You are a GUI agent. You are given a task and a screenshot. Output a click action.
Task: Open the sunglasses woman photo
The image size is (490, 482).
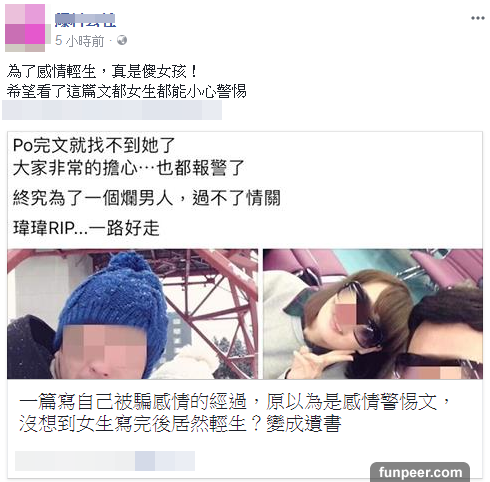(373, 314)
